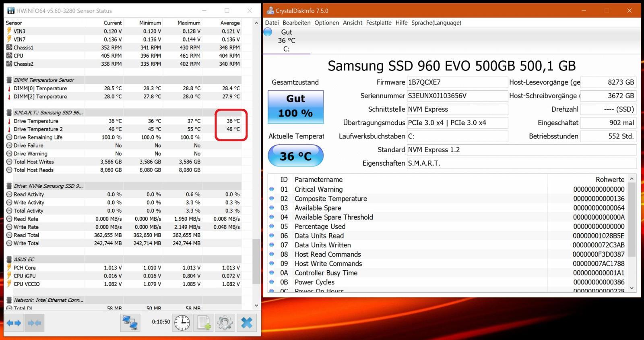Select the DIMM Temperature Sensor group row

tap(123, 80)
